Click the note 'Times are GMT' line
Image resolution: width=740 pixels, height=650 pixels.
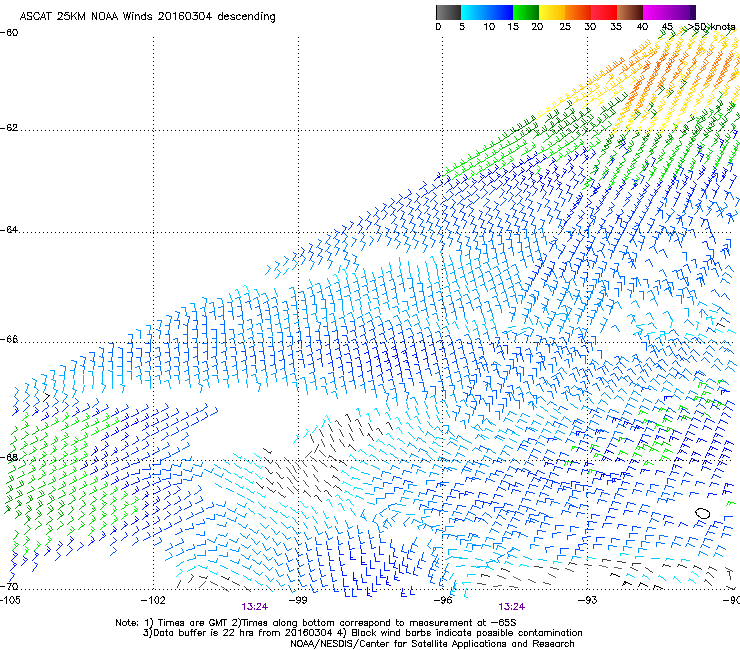click(x=315, y=623)
